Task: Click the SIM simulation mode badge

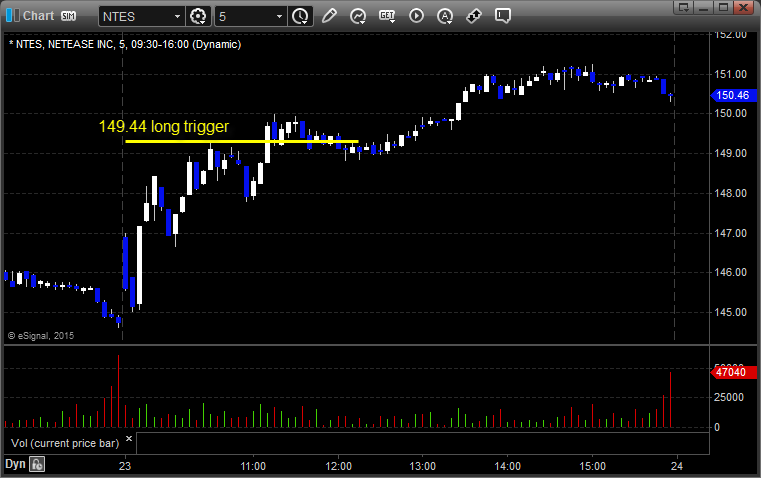Action: tap(68, 16)
